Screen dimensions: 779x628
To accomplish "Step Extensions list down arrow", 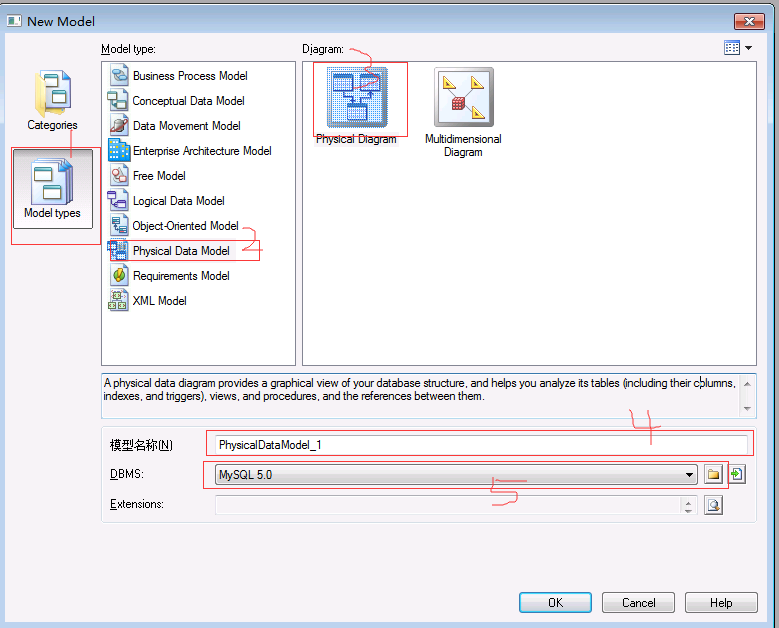I will pos(688,510).
